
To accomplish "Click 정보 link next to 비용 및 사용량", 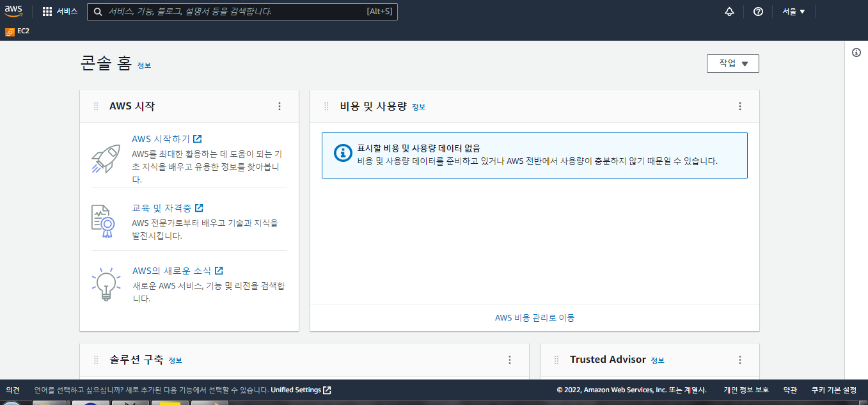I will (418, 107).
